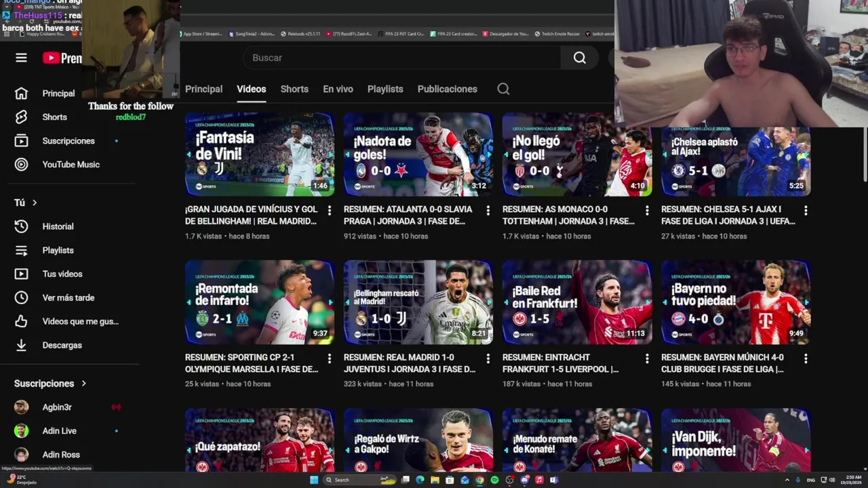Open the ¡Fantasía de Vini! video thumbnail
The width and height of the screenshot is (868, 488).
[260, 155]
